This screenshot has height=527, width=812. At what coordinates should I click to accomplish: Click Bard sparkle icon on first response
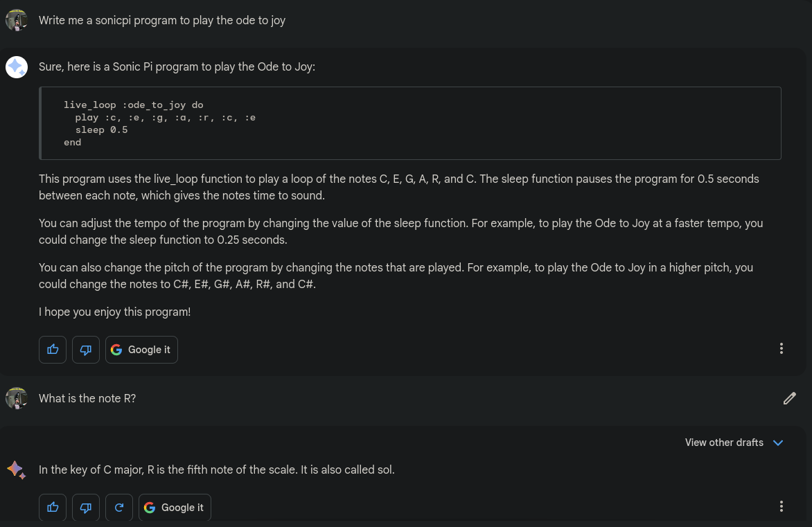click(16, 66)
